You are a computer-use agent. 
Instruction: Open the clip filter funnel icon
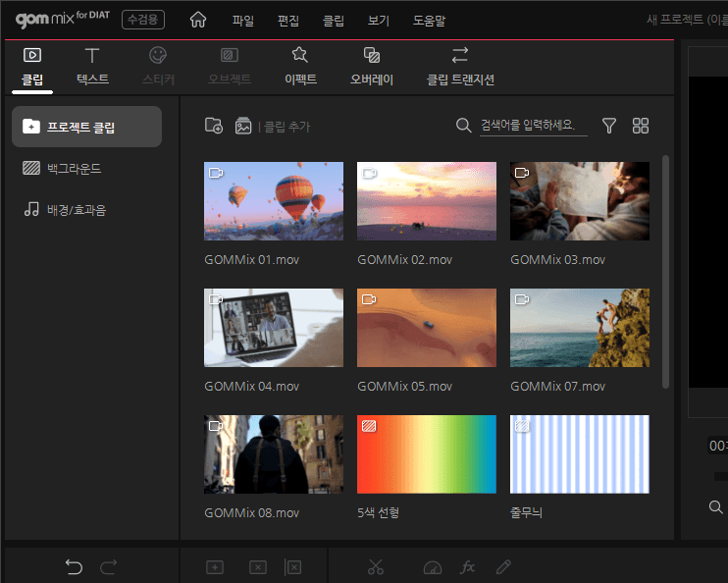(x=609, y=126)
